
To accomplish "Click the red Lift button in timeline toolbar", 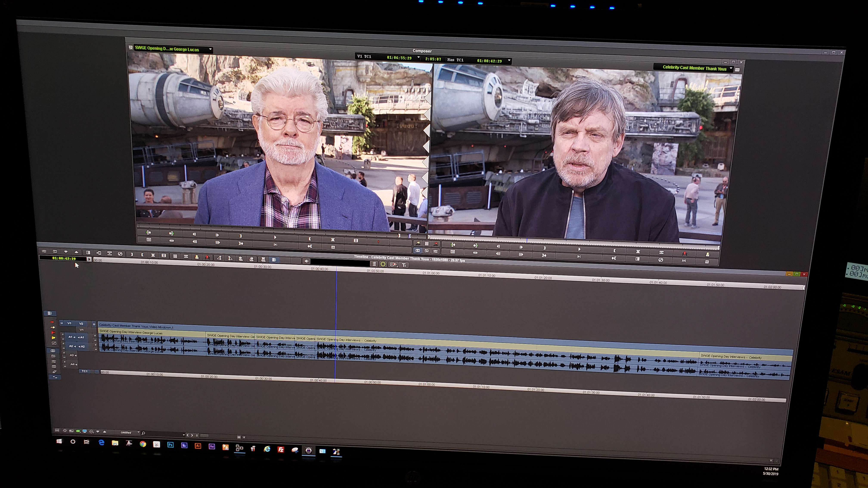I will [207, 258].
